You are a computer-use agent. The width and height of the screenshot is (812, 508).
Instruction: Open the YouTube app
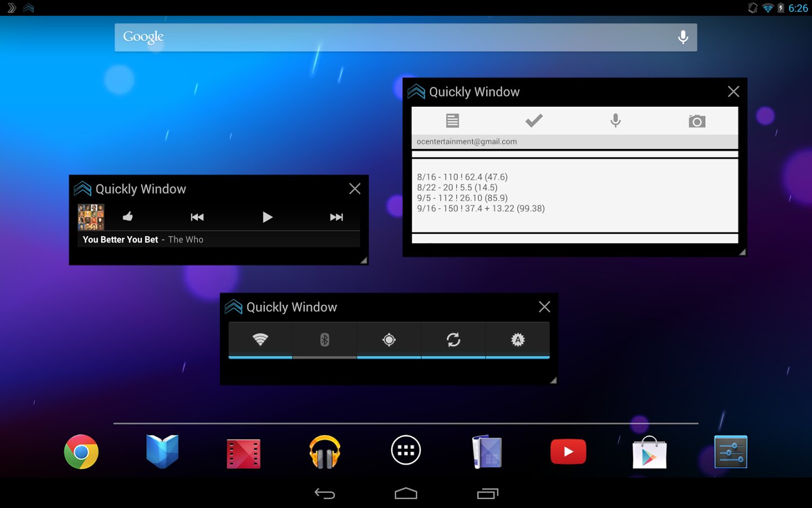point(568,452)
